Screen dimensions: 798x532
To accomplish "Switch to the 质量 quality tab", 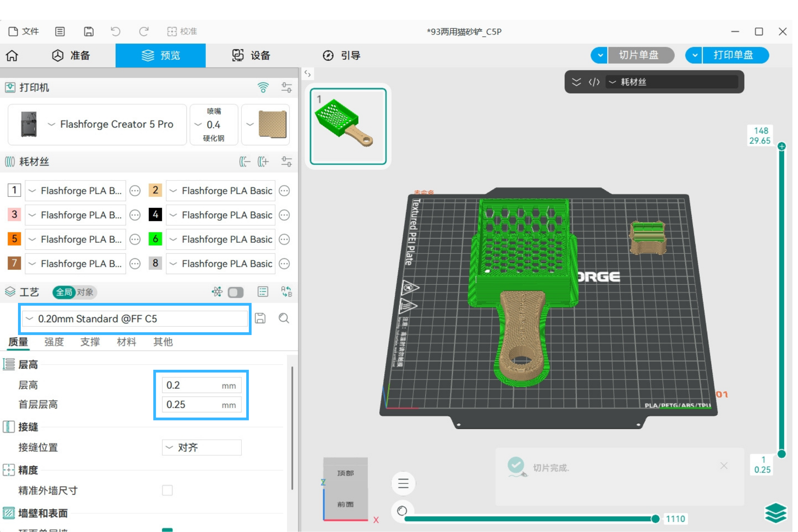I will pos(18,342).
